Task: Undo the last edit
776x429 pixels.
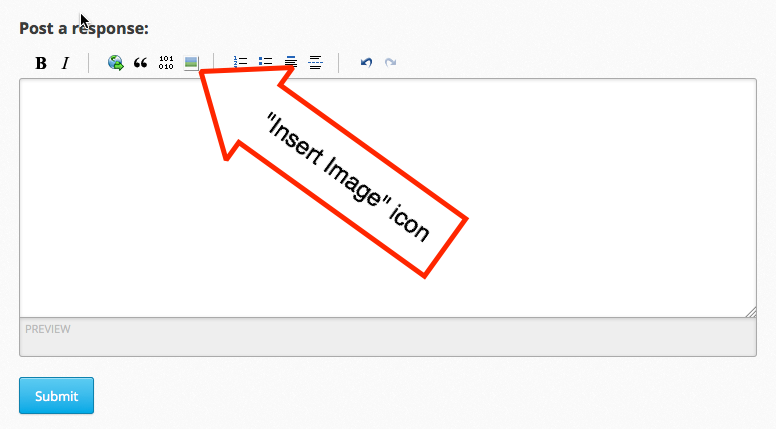Action: pos(366,63)
